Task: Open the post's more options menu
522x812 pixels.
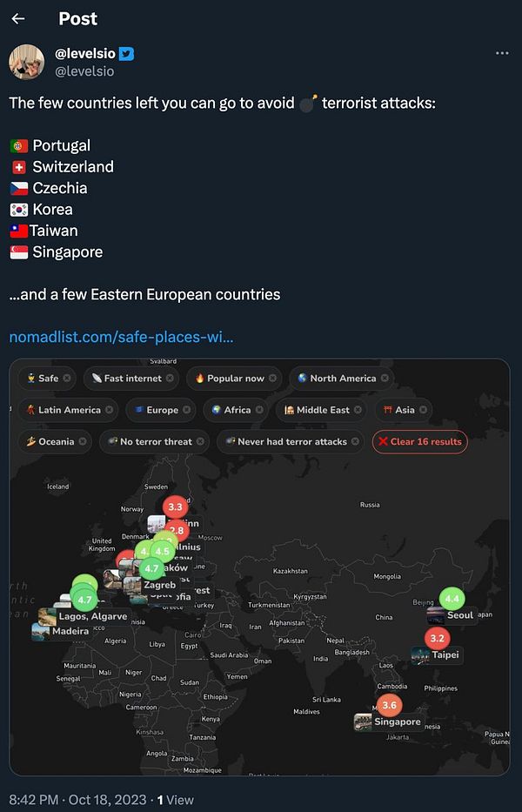Action: coord(502,53)
